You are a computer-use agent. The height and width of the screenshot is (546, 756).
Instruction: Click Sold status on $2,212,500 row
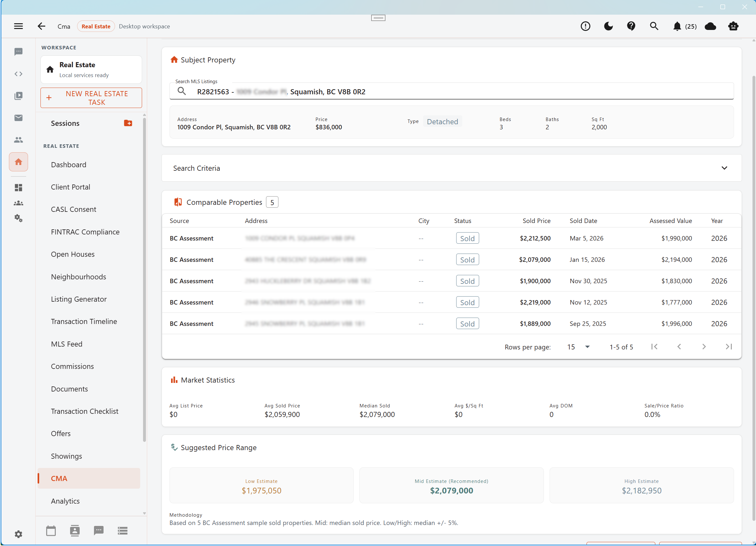467,239
